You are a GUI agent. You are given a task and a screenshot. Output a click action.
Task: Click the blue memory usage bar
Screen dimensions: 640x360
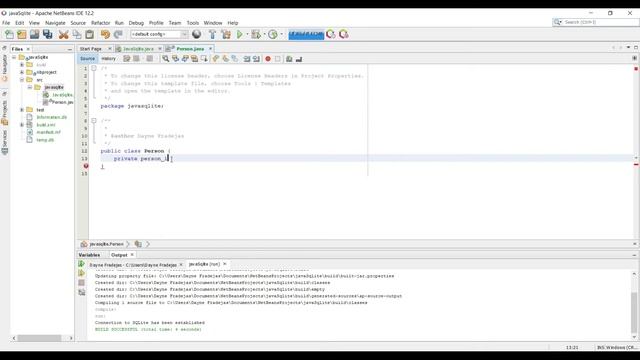(306, 34)
